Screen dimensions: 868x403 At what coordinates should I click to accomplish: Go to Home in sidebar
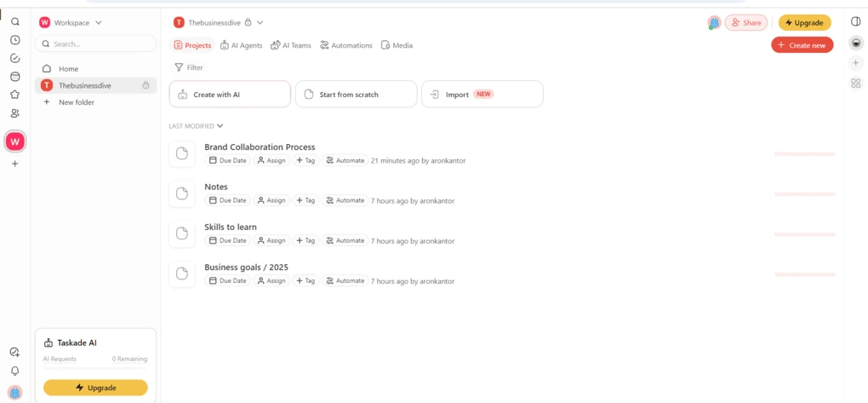click(96, 69)
